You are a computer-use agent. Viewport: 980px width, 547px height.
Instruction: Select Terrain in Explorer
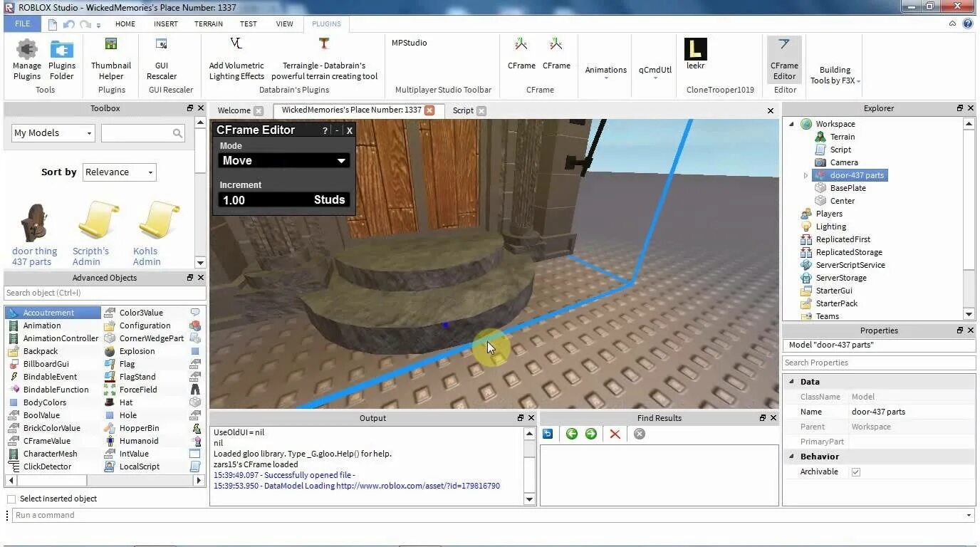point(834,137)
